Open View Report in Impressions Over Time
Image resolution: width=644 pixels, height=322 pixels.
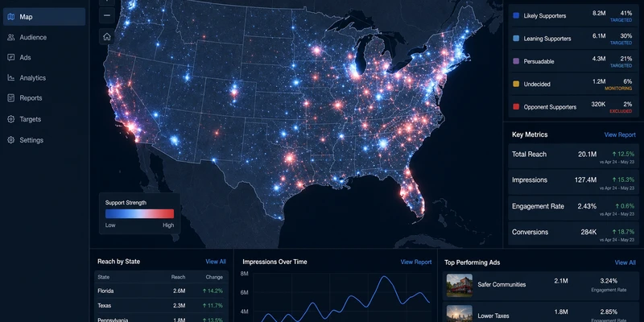tap(416, 262)
